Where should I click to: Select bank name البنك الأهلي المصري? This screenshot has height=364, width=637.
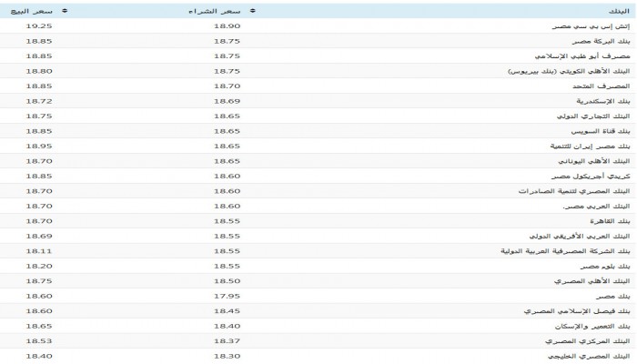pos(591,281)
